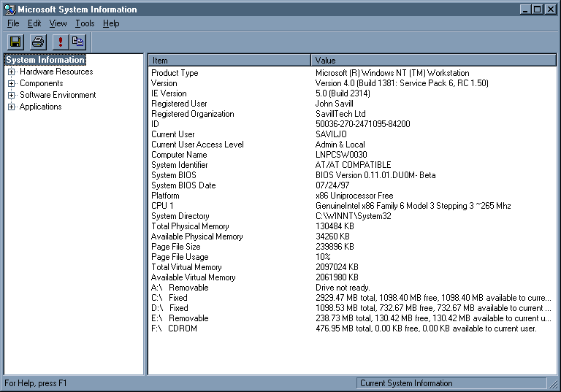Select the Computer Name row
This screenshot has height=392, width=561.
352,155
